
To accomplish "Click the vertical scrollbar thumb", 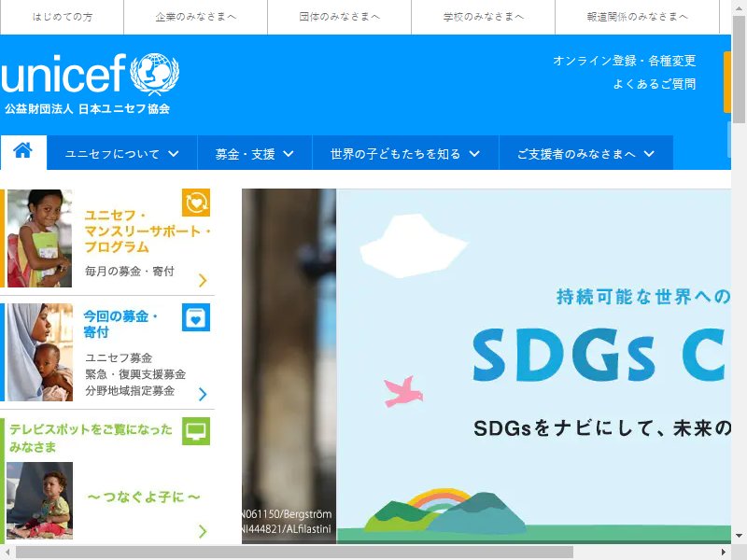I will pyautogui.click(x=739, y=69).
